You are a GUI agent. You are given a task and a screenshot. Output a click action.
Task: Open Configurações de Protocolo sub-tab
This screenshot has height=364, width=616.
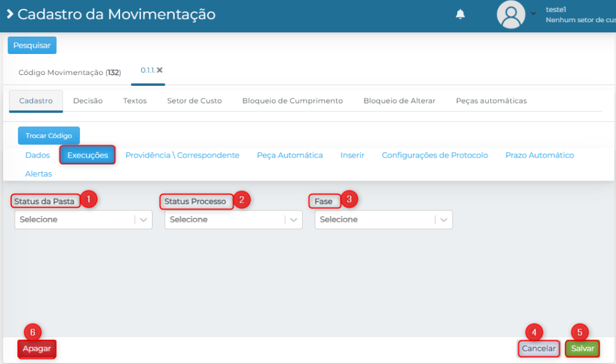pos(435,155)
